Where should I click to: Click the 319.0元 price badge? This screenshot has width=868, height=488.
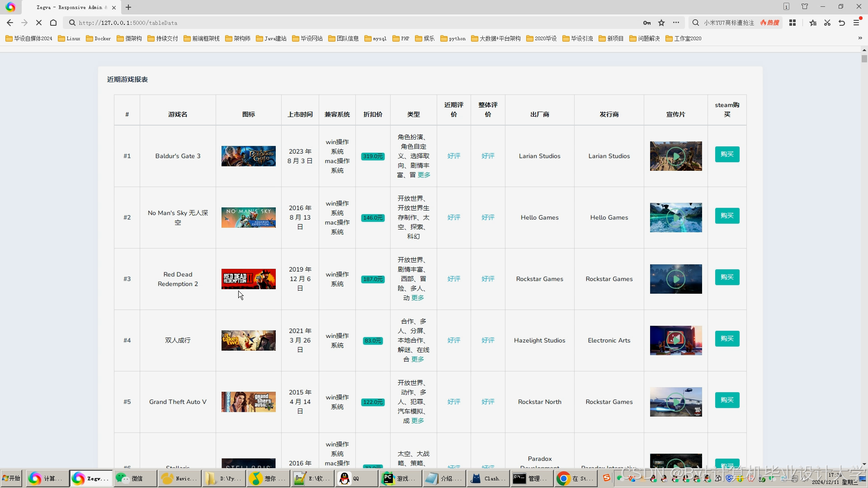point(373,156)
